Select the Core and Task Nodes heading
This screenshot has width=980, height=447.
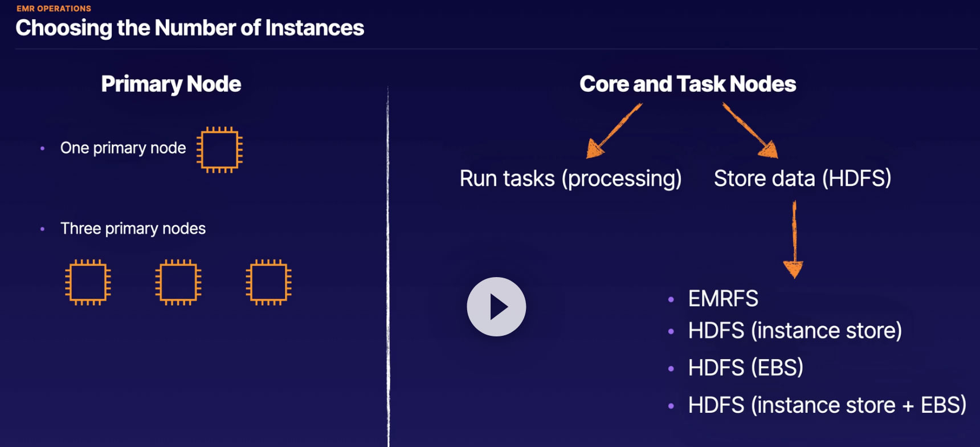tap(688, 84)
